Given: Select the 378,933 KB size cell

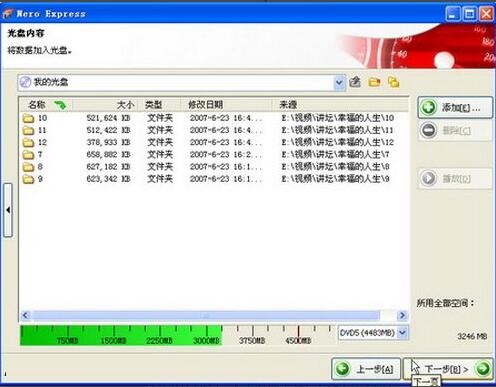Looking at the screenshot, I should click(x=108, y=143).
